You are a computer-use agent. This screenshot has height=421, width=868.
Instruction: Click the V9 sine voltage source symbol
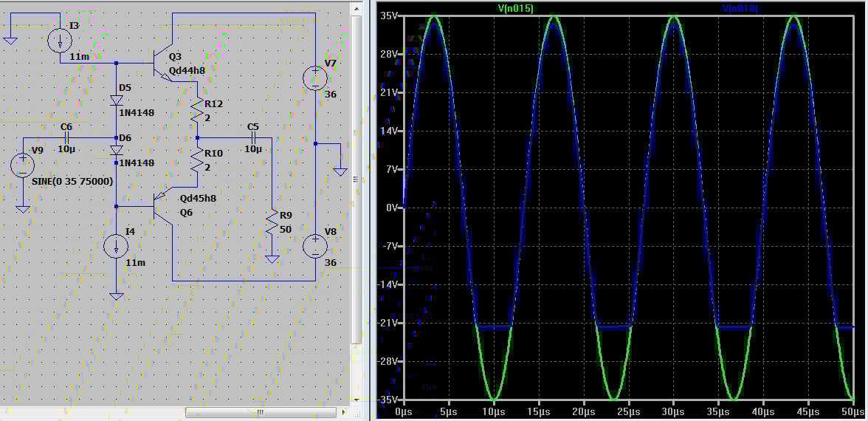(x=23, y=165)
